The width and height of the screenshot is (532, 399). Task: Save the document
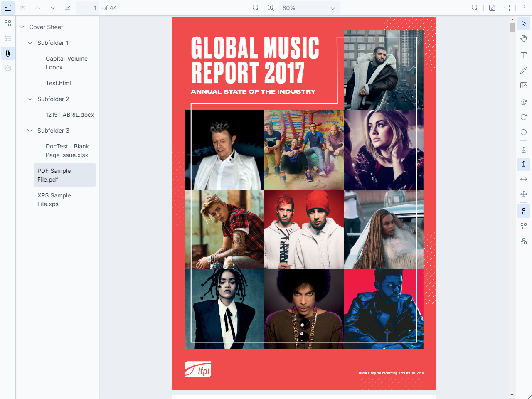point(492,8)
